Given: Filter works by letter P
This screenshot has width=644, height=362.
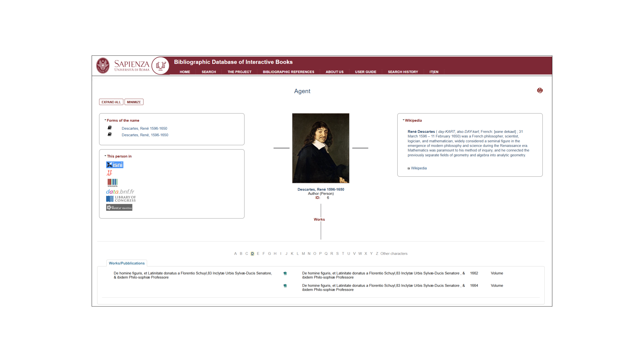Looking at the screenshot, I should point(320,254).
